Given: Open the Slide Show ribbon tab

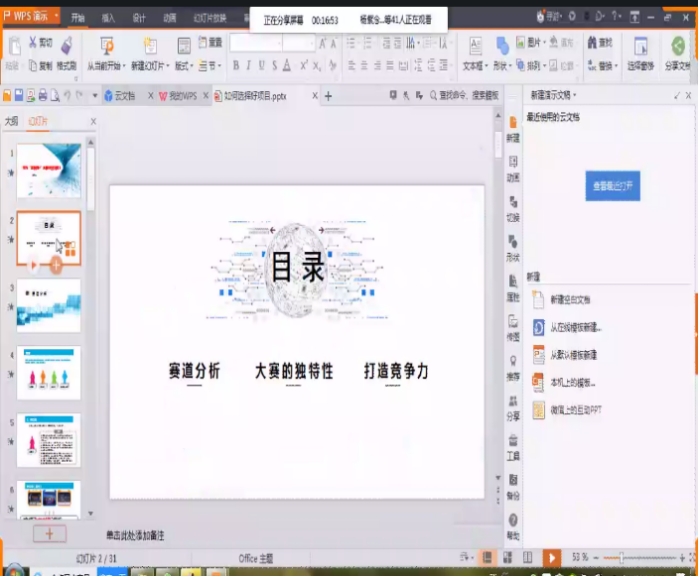Looking at the screenshot, I should point(210,18).
